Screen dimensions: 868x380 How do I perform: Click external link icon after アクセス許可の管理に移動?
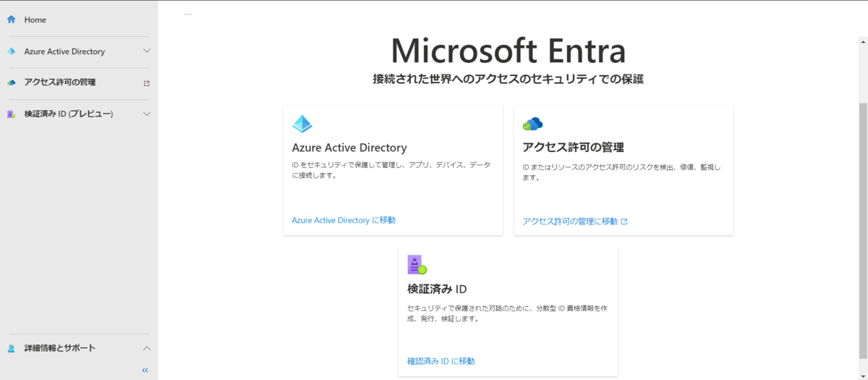[x=624, y=221]
